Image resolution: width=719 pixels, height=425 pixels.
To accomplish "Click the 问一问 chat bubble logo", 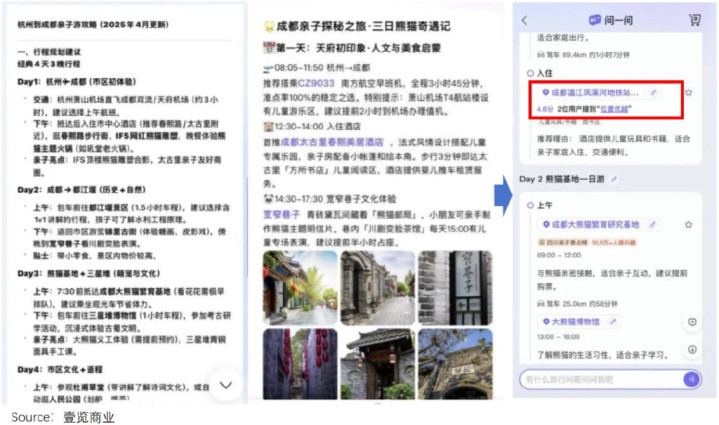I will 594,20.
